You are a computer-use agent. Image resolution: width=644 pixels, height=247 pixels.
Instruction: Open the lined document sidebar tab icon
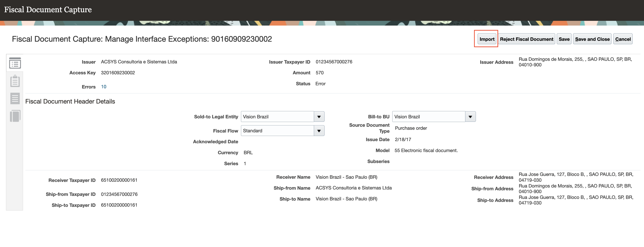15,98
